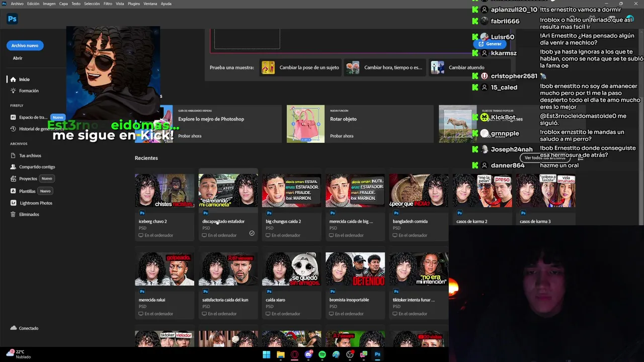Open the Archivo menu
644x362 pixels.
[17, 4]
